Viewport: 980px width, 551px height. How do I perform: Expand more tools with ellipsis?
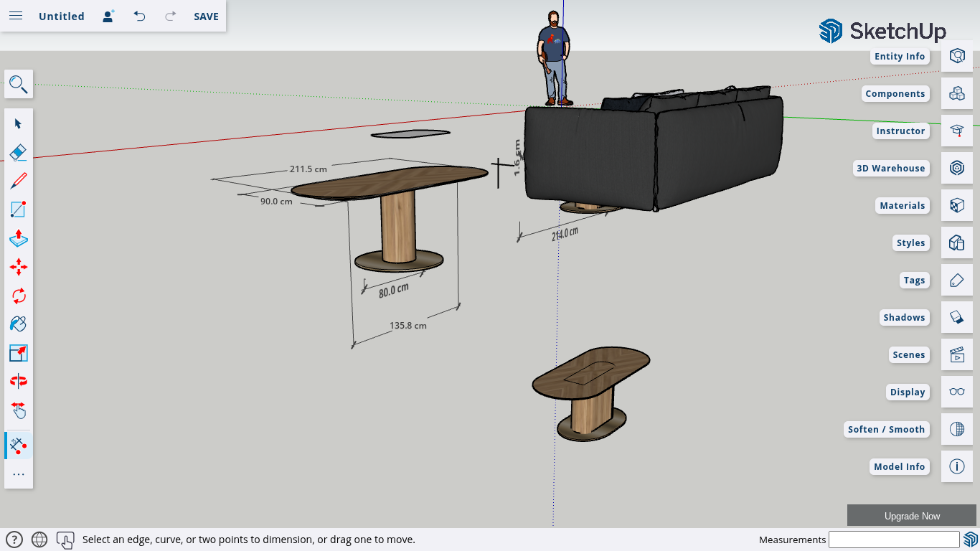[x=19, y=474]
